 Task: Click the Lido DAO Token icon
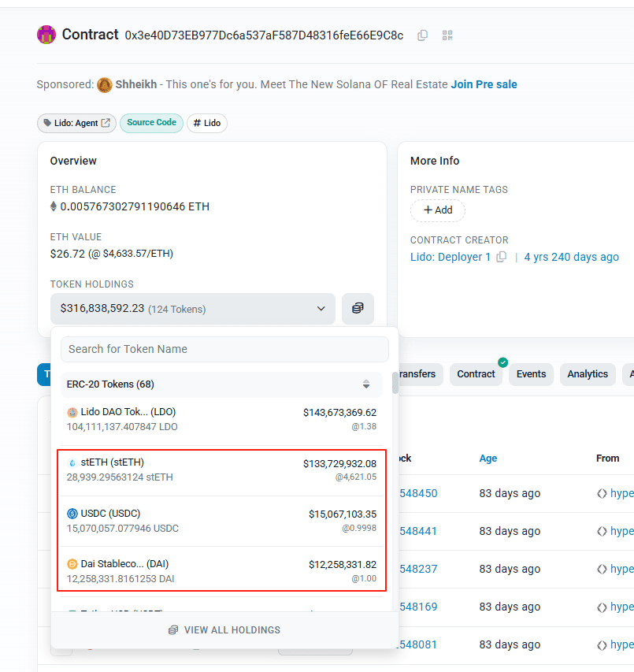tap(72, 412)
